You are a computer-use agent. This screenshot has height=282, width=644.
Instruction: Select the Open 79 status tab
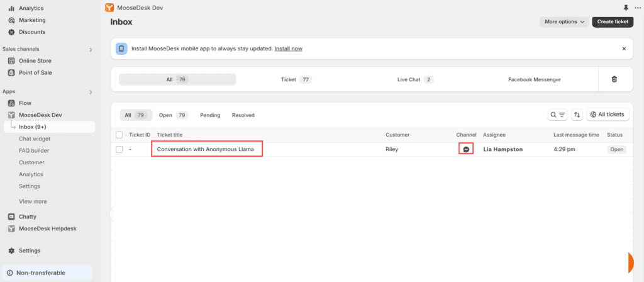click(x=174, y=115)
